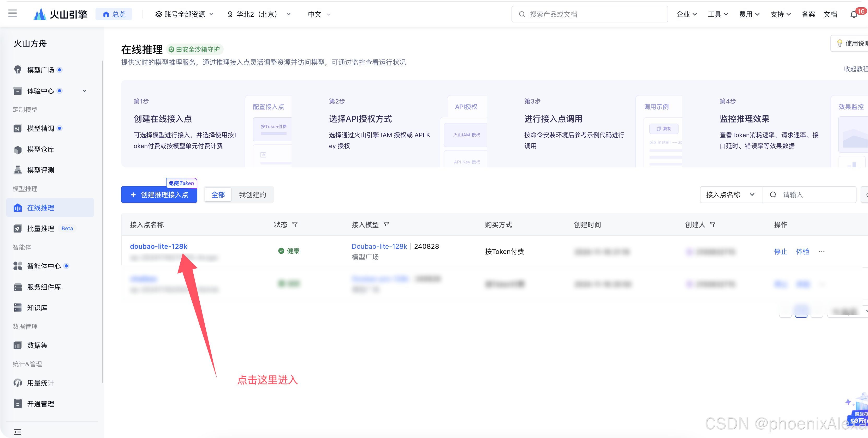This screenshot has width=868, height=438.
Task: Open the doubao-lite-128k endpoint link
Action: point(158,246)
